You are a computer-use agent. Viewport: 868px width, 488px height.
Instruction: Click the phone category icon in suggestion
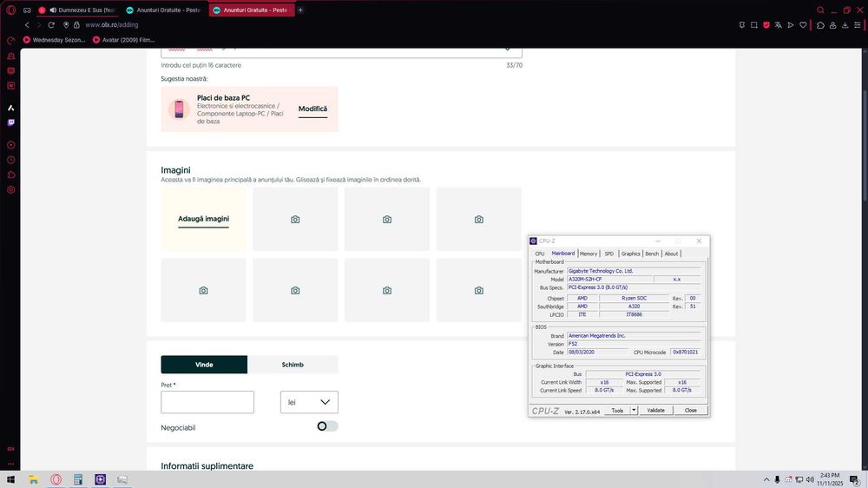pos(179,109)
